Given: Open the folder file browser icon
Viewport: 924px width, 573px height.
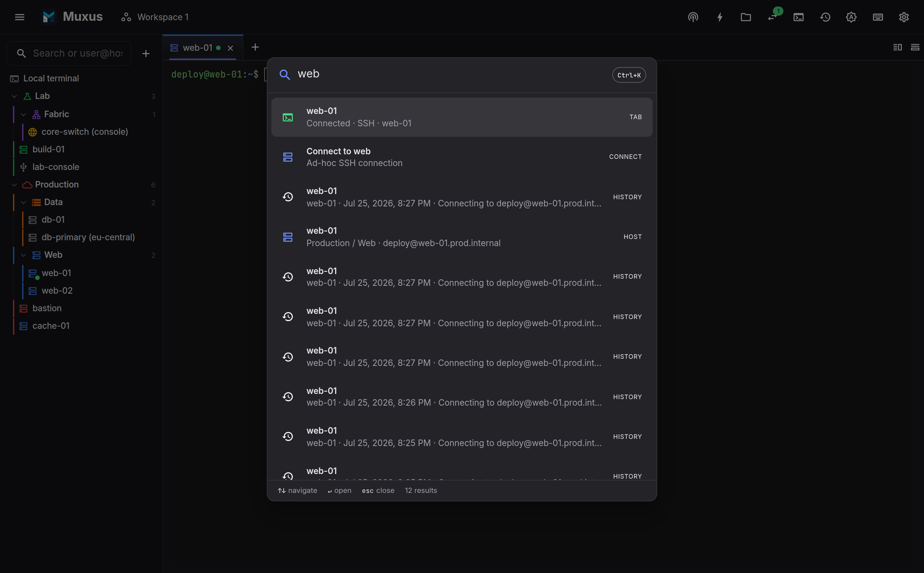Looking at the screenshot, I should pos(746,17).
